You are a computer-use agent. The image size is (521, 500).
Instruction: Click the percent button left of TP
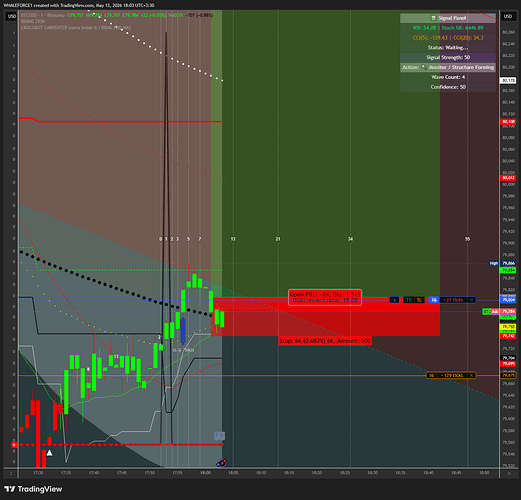(394, 300)
